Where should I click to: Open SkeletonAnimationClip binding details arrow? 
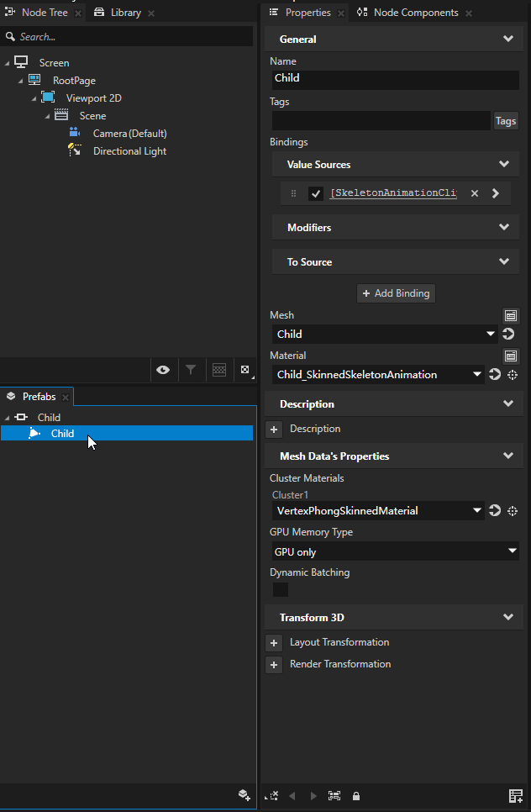[495, 193]
